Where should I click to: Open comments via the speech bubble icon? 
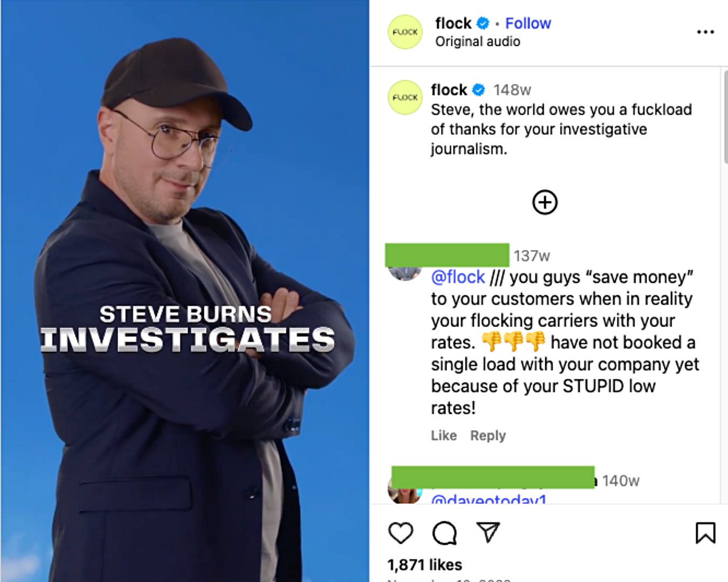pos(445,533)
